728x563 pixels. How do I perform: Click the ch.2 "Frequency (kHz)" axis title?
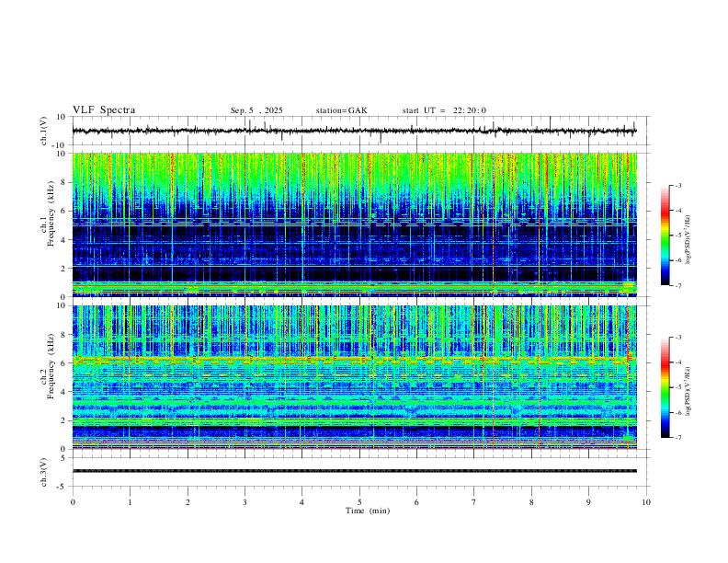[x=51, y=366]
